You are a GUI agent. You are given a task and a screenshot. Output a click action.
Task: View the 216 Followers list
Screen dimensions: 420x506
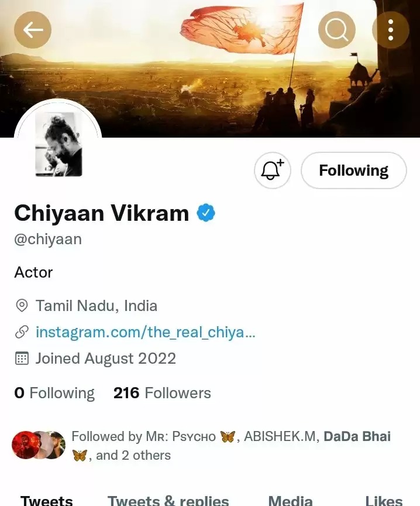(x=162, y=393)
